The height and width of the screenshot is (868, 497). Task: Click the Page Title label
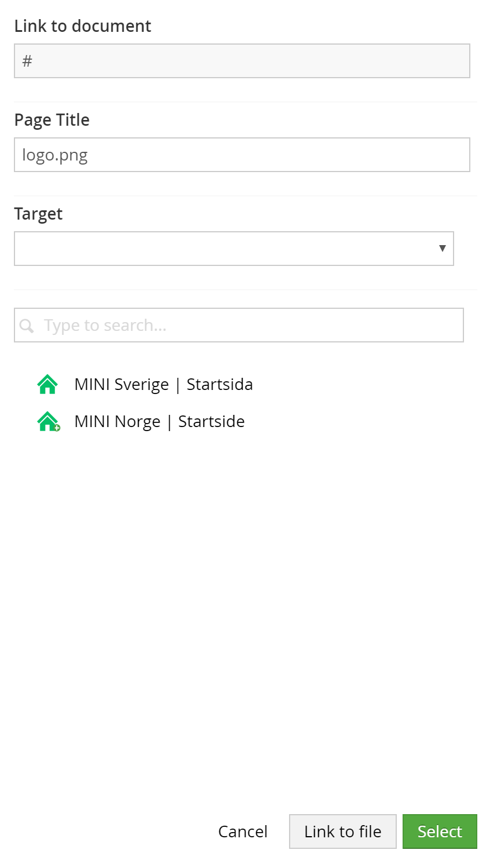pos(52,120)
